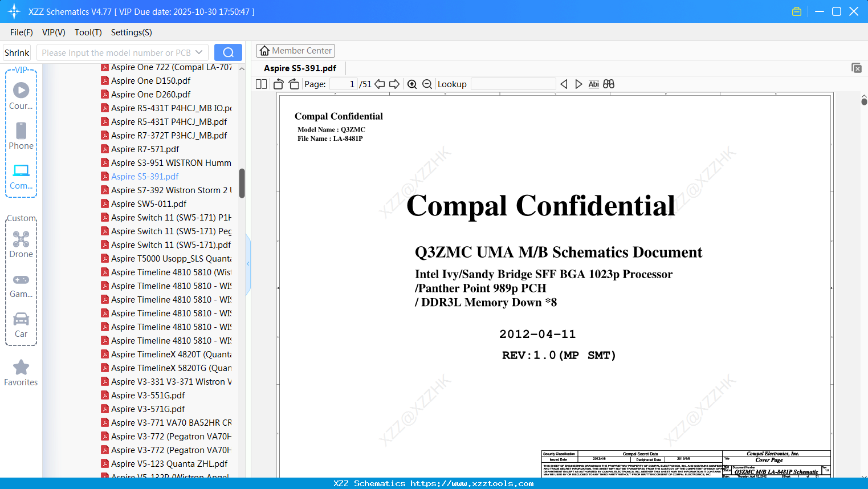Rotate the page clockwise
This screenshot has width=868, height=489.
[294, 84]
